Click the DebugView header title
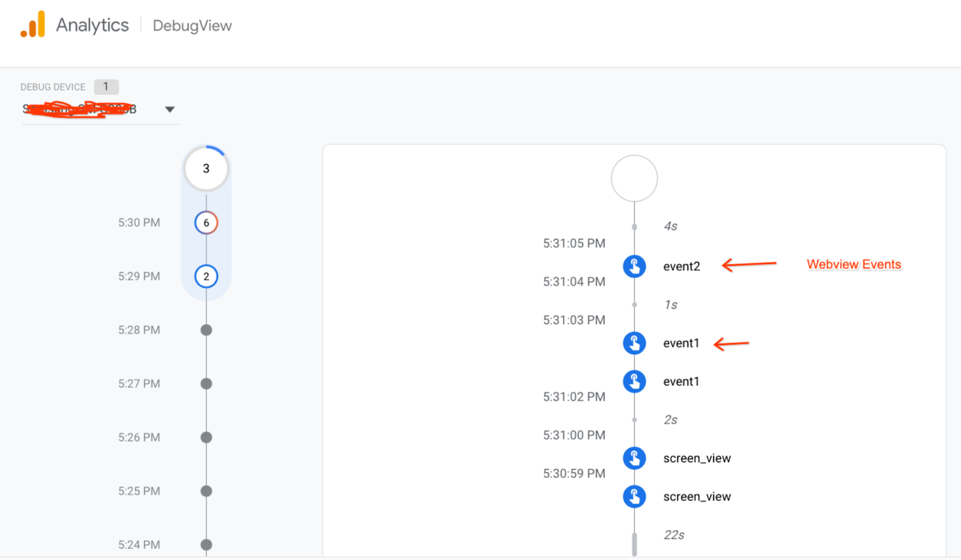 [x=192, y=26]
